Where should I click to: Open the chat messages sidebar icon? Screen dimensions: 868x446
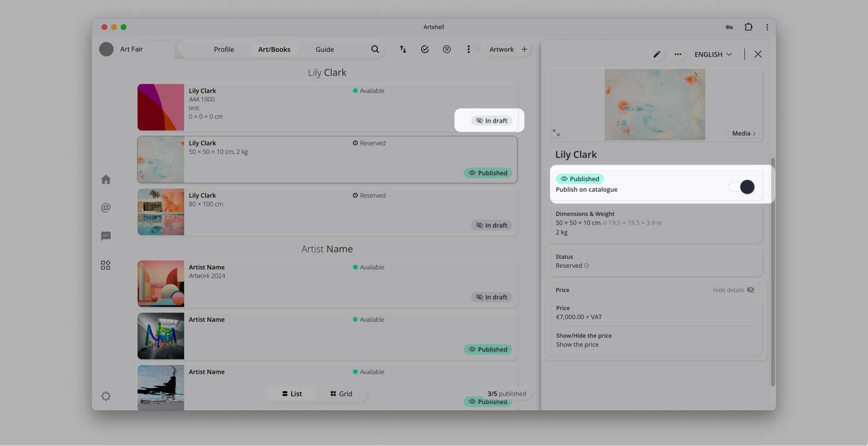tap(106, 236)
